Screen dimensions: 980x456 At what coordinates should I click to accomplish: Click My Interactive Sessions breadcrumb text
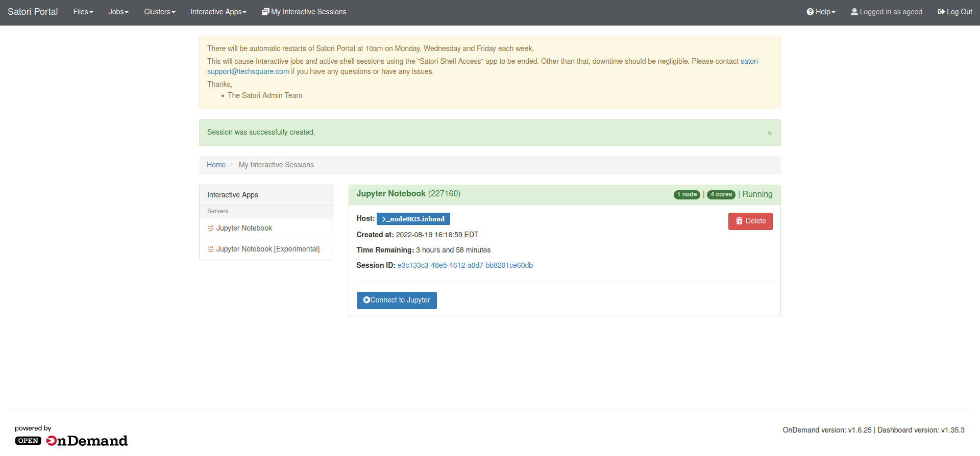coord(276,165)
